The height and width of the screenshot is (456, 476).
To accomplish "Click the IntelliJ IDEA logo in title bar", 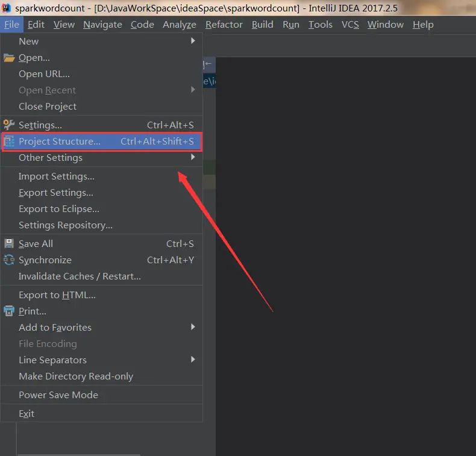I will [6, 8].
